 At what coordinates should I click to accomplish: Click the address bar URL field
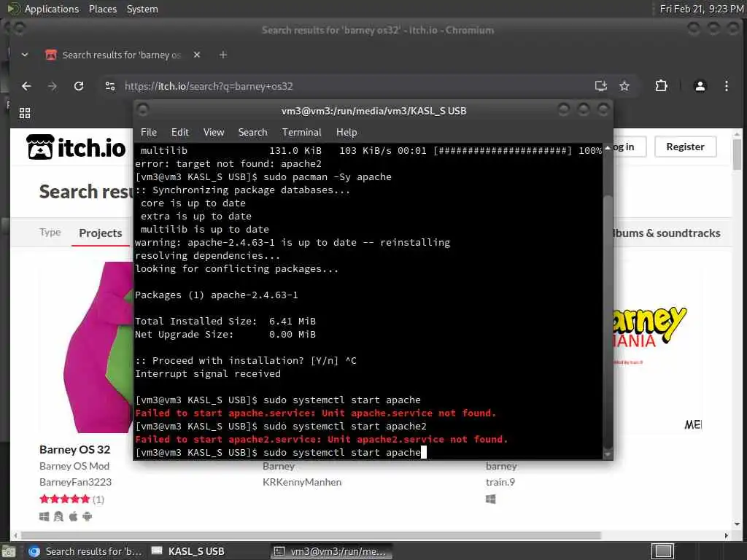[352, 86]
